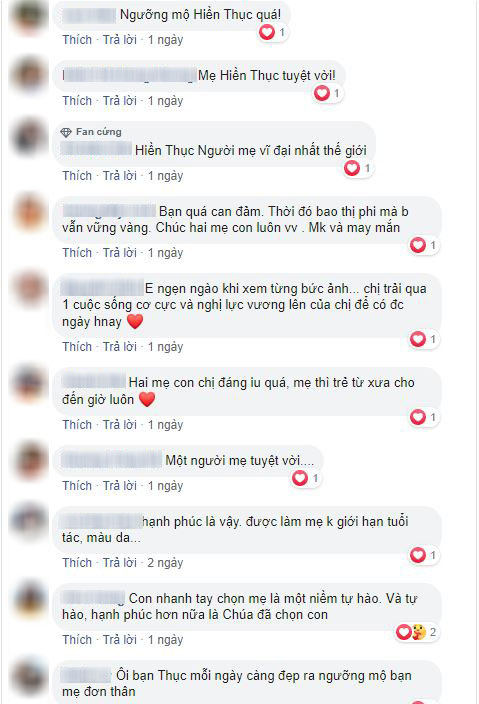
Task: Reply to 'Mẹ Hiền Thục tuyệt vời!' via Trả lời
Action: [x=120, y=101]
